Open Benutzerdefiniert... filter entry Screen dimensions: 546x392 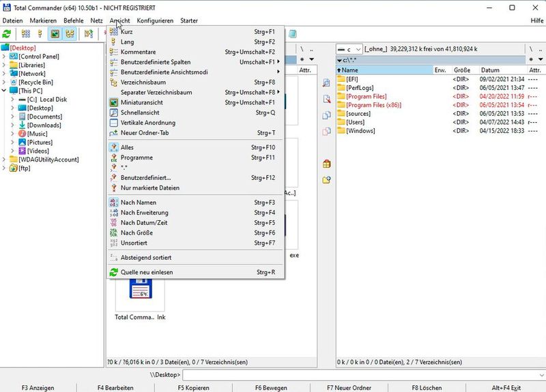click(x=195, y=177)
